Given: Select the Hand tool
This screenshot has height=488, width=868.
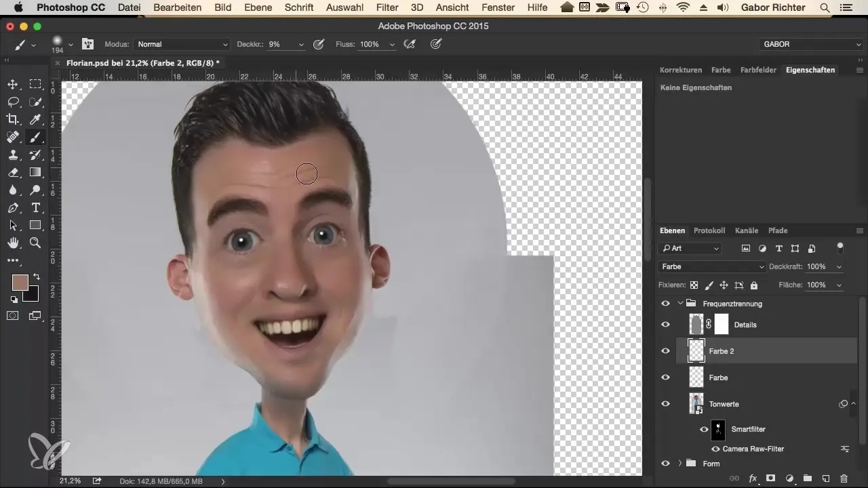Looking at the screenshot, I should (x=12, y=243).
